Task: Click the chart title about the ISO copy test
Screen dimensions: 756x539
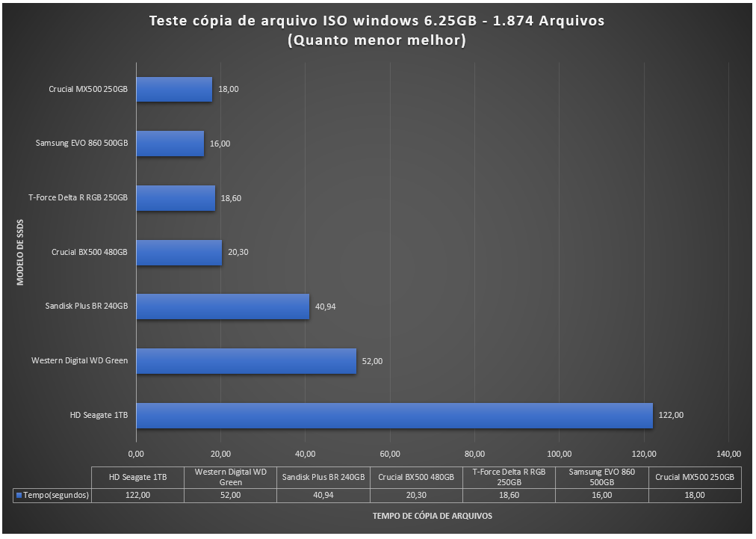Action: click(377, 30)
